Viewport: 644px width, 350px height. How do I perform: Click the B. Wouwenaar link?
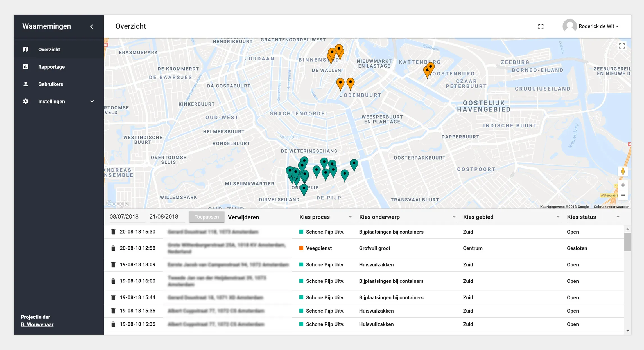click(x=37, y=324)
